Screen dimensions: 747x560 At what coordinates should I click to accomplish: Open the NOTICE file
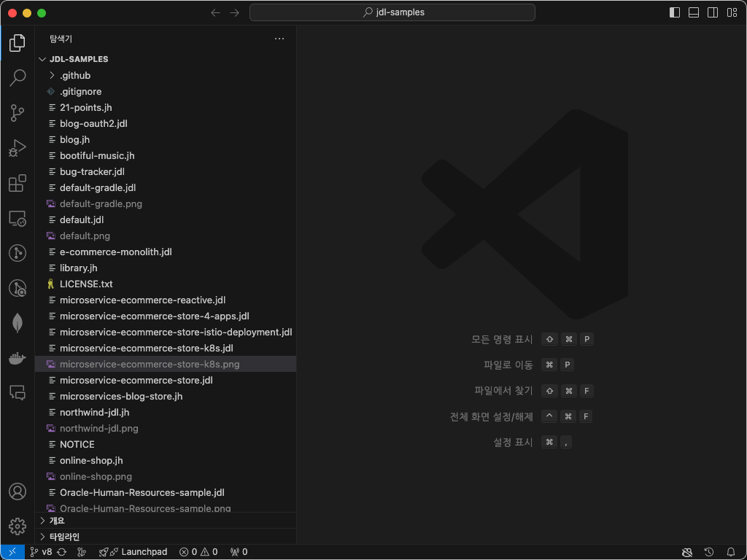click(166, 444)
